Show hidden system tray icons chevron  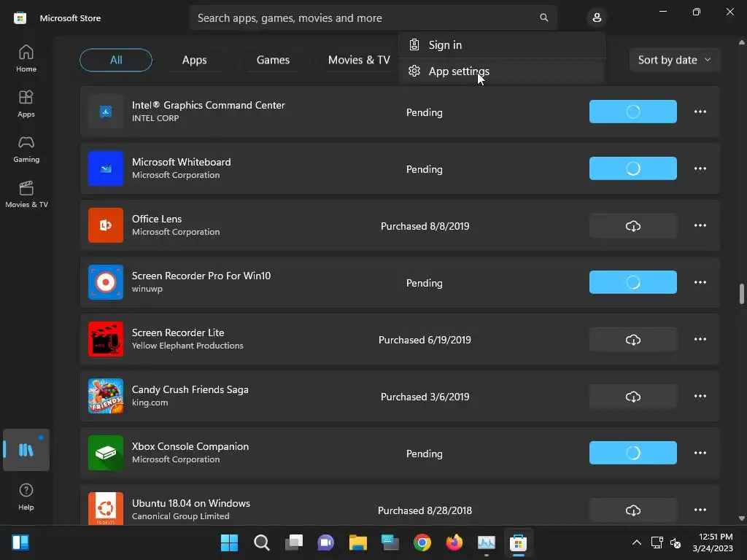[x=636, y=542]
